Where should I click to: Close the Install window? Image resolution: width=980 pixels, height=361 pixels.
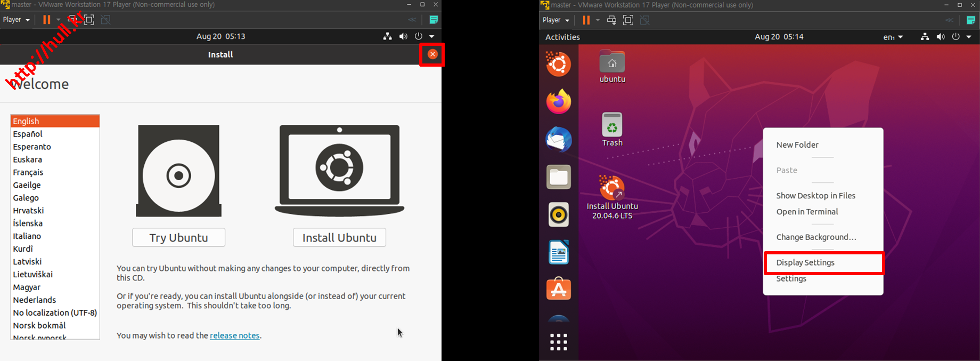tap(432, 54)
